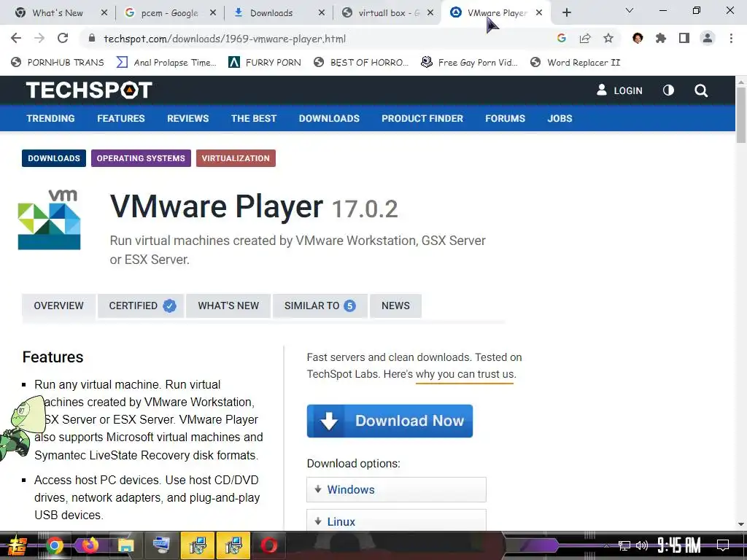Expand Linux download option
The image size is (747, 560).
coord(396,521)
